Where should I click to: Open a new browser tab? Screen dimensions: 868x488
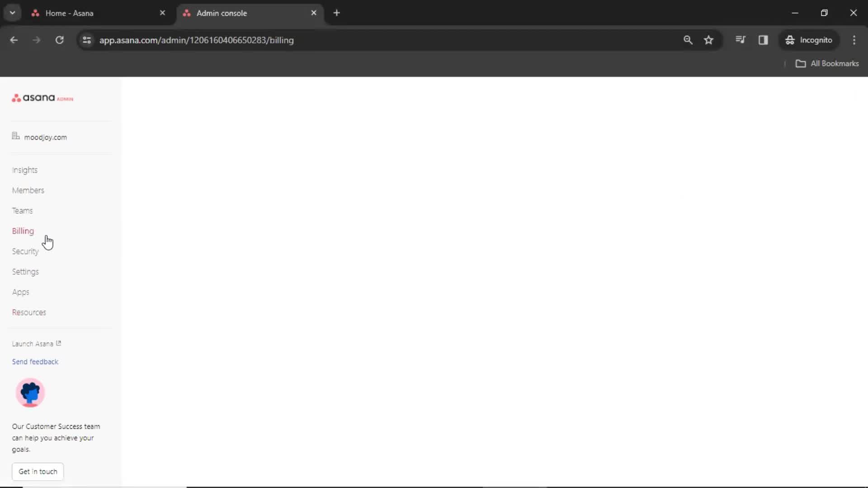(x=337, y=13)
